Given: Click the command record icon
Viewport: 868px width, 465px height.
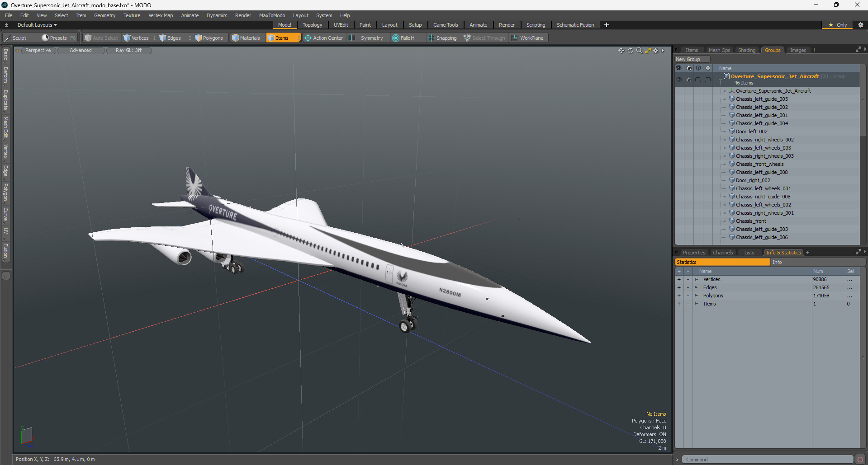Looking at the screenshot, I should (x=860, y=460).
